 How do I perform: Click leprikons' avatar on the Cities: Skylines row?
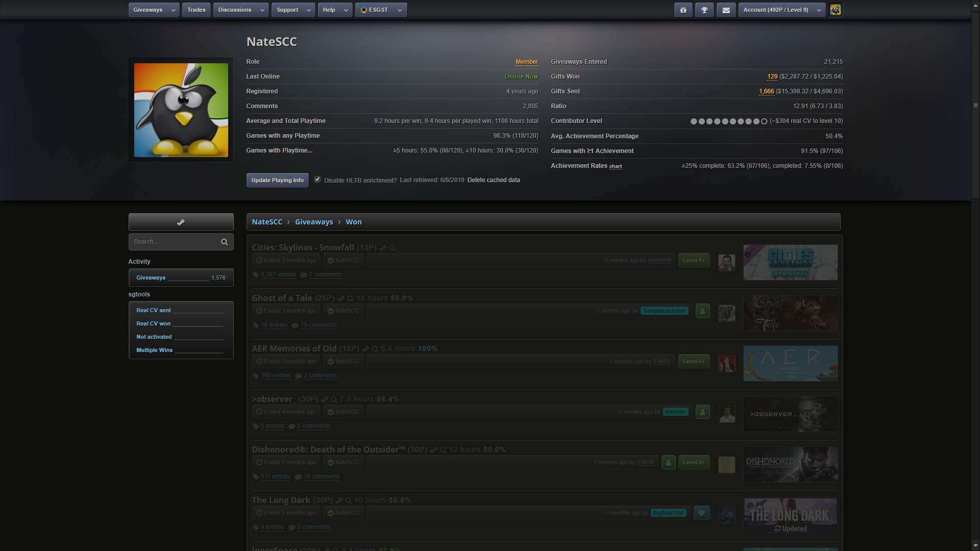pyautogui.click(x=726, y=262)
